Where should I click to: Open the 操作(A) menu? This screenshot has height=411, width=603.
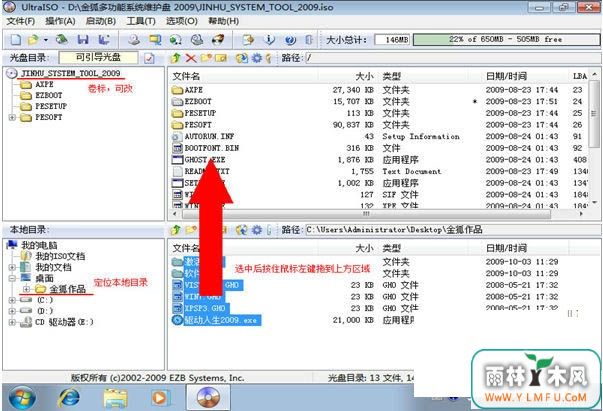(60, 21)
